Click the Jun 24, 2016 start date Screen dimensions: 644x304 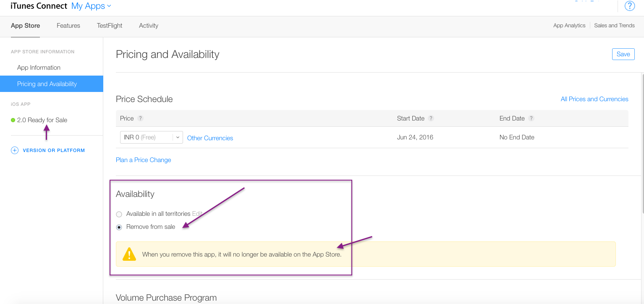click(x=415, y=137)
